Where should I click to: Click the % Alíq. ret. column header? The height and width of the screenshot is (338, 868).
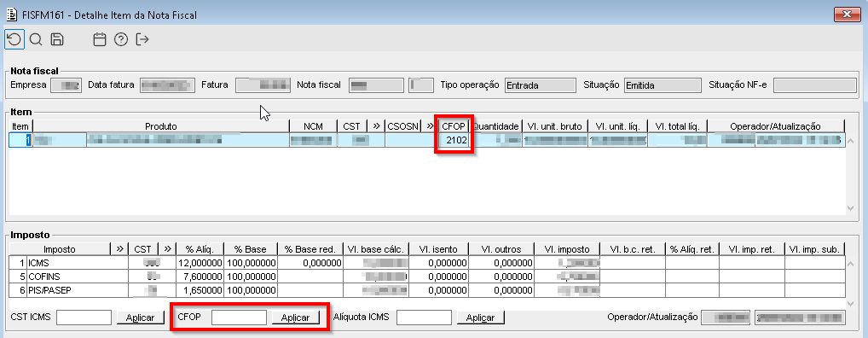coord(692,249)
